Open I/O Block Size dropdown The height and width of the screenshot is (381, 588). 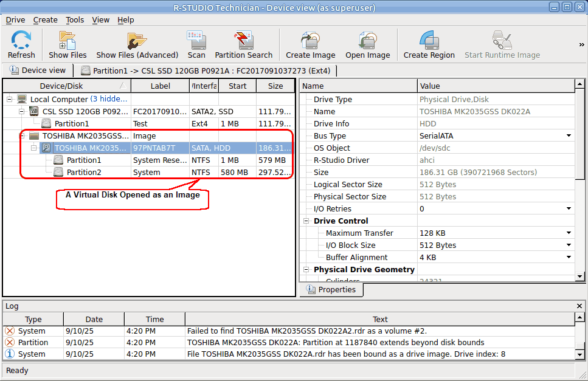569,245
